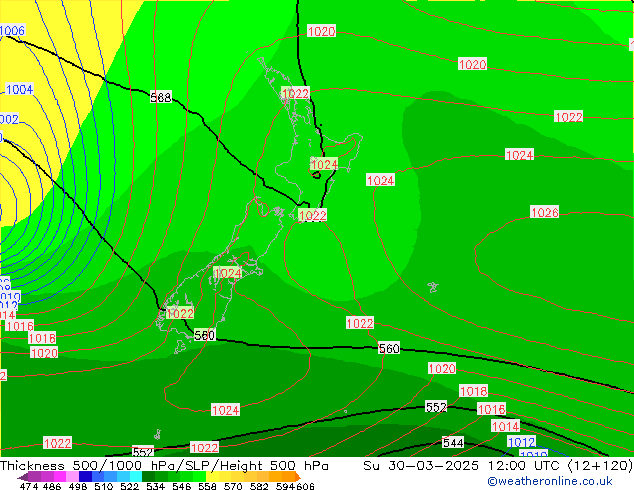Click the cyan legend swatch above 522
The width and height of the screenshot is (634, 490).
136,477
